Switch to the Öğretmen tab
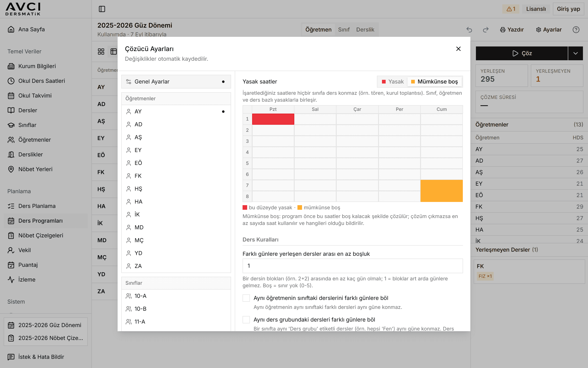This screenshot has width=588, height=368. (x=318, y=30)
